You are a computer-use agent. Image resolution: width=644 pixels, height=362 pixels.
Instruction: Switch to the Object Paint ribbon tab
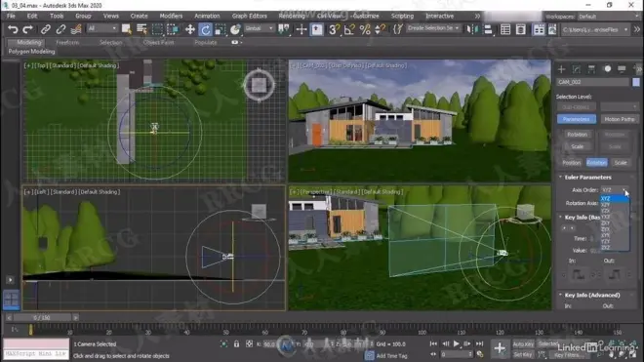tap(158, 42)
